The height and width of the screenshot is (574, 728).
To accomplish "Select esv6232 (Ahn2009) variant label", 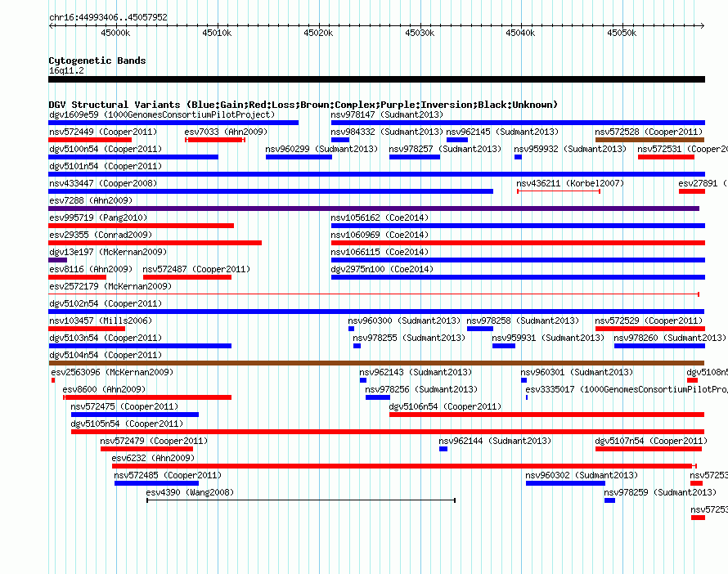I will (x=153, y=458).
